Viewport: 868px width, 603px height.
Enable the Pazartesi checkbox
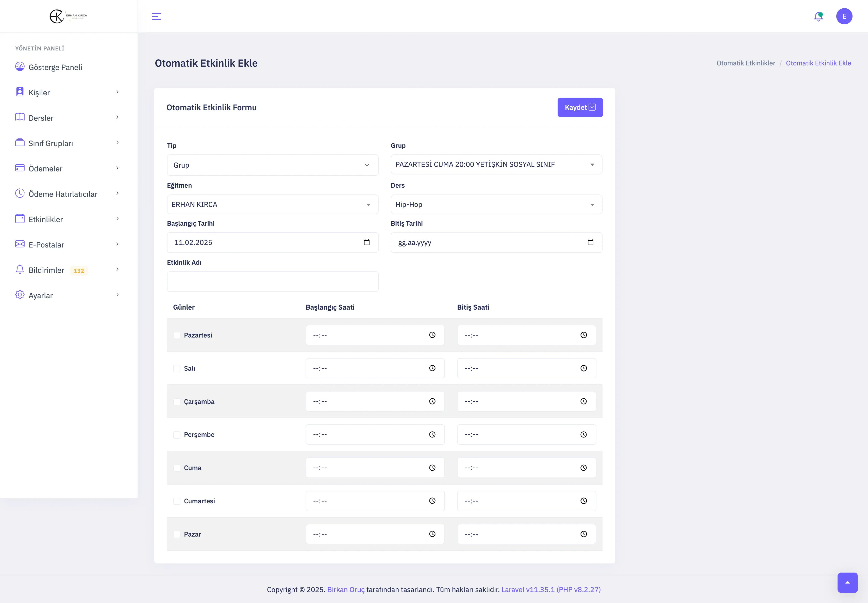(x=177, y=335)
